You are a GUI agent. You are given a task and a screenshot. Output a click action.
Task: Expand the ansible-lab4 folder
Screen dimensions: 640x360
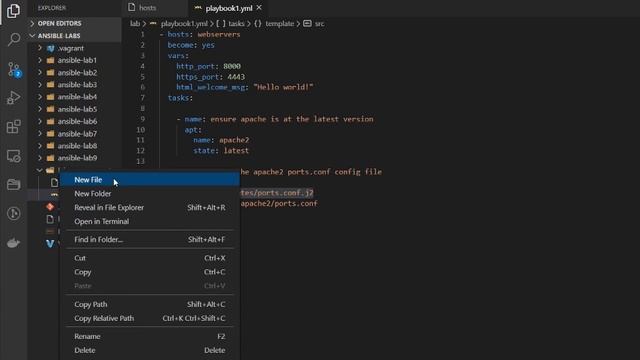pos(74,97)
